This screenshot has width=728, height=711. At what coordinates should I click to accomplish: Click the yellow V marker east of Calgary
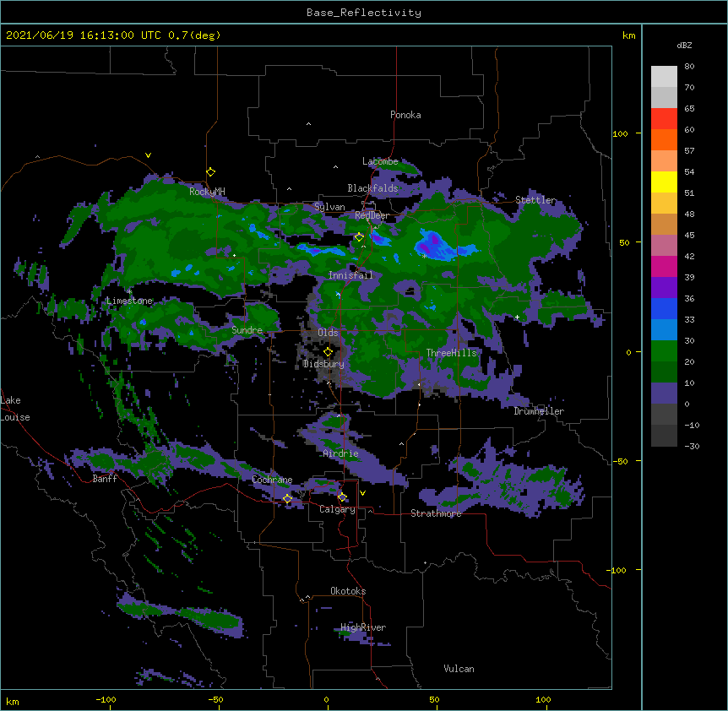tap(362, 493)
